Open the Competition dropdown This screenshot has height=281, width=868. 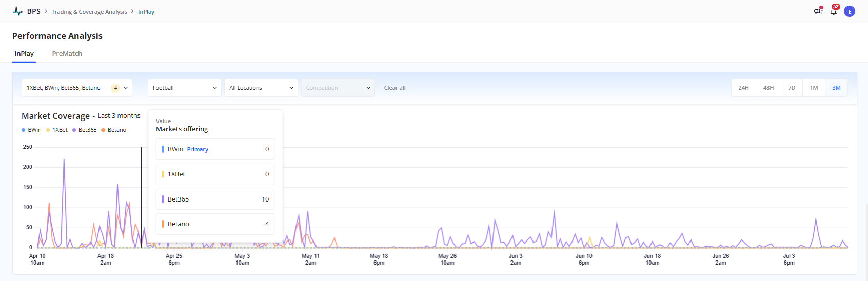point(338,88)
